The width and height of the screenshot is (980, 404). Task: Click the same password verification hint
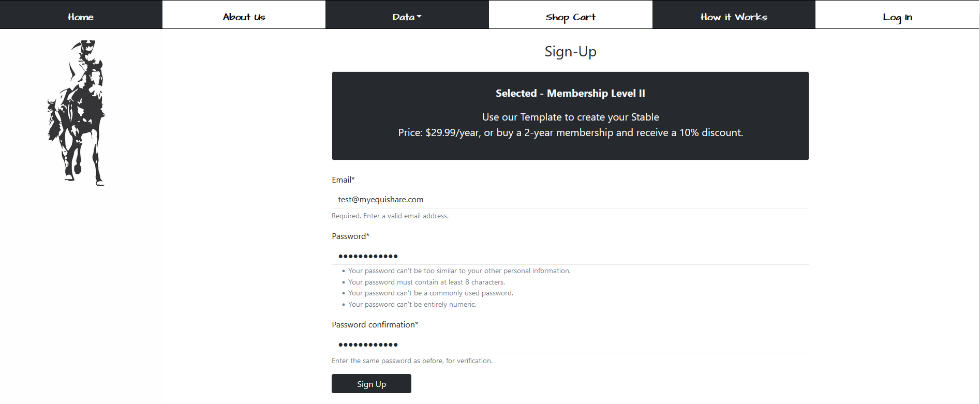[412, 361]
